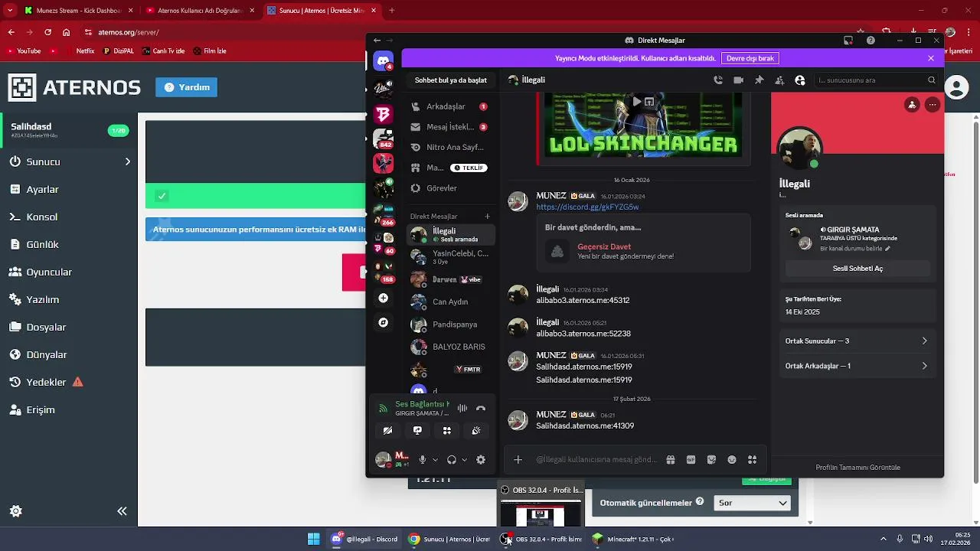Viewport: 980px width, 551px height.
Task: Search in the '... sunucusunu ara' field
Action: point(877,80)
